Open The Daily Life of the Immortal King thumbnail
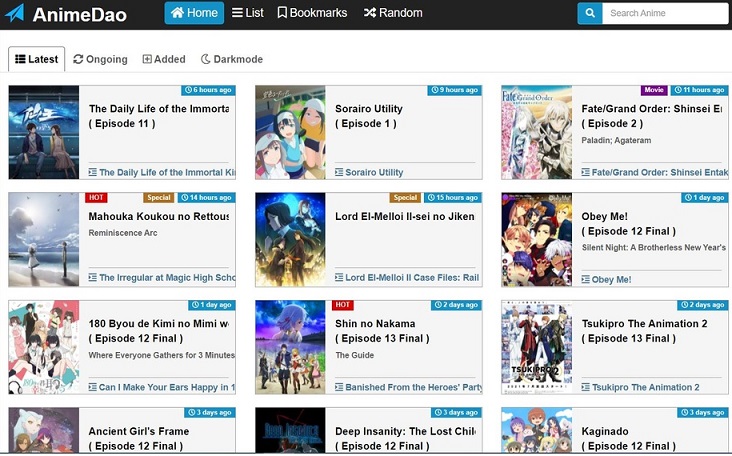 tap(44, 132)
